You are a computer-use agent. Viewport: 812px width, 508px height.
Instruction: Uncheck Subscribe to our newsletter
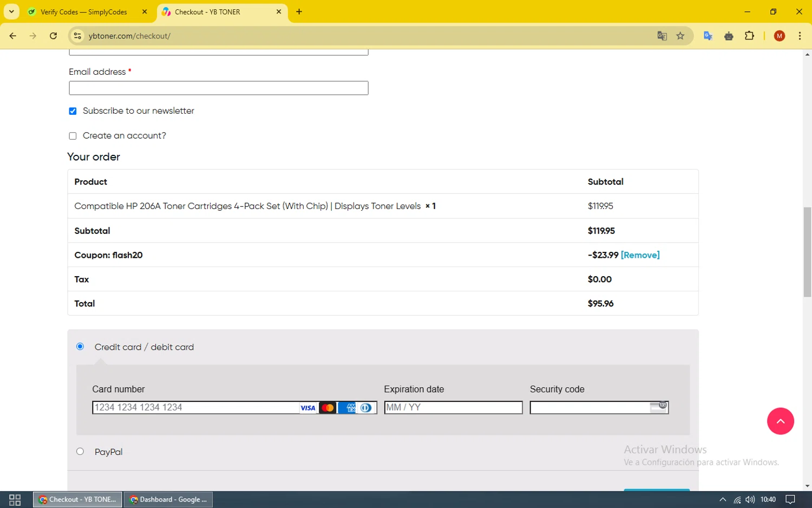pyautogui.click(x=73, y=111)
